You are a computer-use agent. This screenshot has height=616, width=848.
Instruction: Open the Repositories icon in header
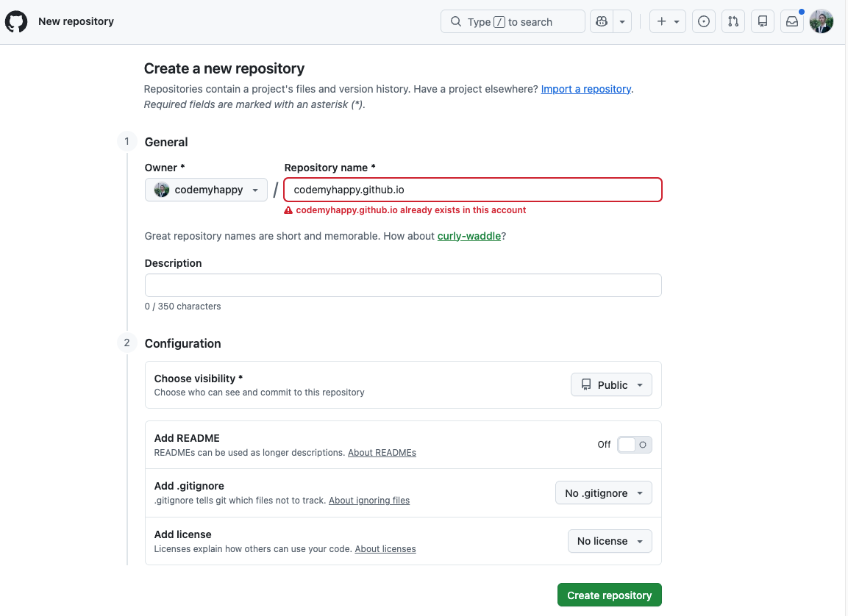(x=763, y=21)
